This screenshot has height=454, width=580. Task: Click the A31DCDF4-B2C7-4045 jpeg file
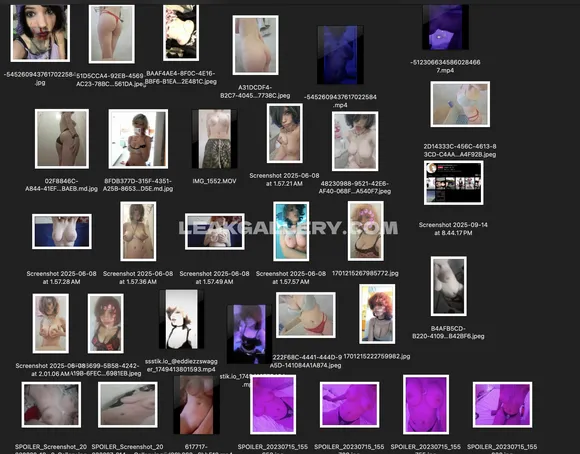255,45
